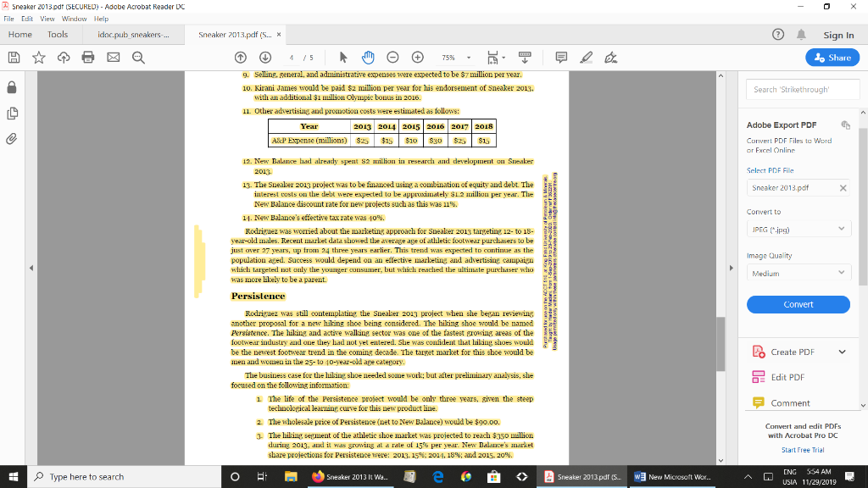Image resolution: width=868 pixels, height=488 pixels.
Task: Show page thumbnails panel
Action: (x=12, y=114)
